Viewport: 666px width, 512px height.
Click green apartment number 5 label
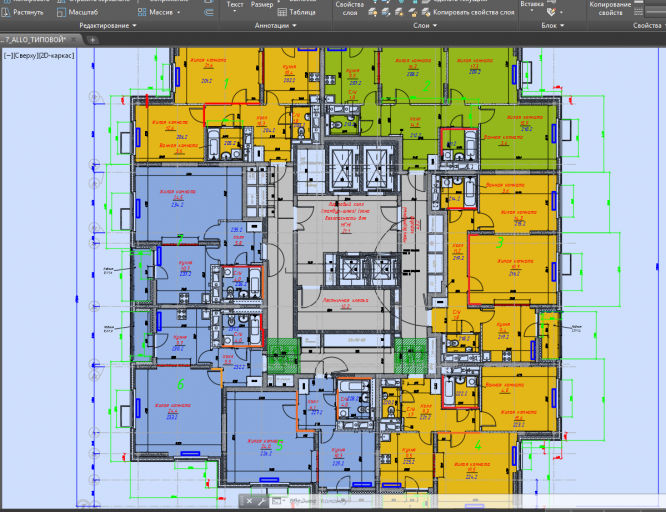279,446
